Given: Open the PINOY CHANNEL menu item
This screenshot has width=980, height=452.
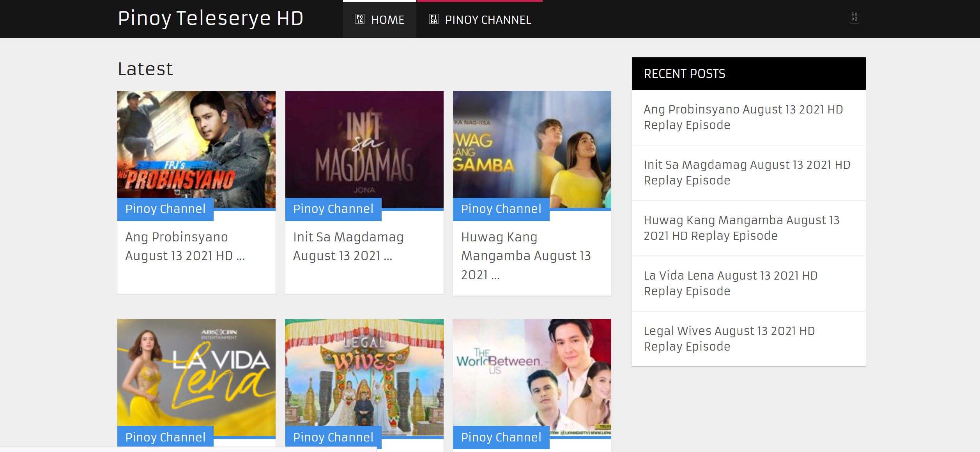Looking at the screenshot, I should tap(480, 19).
